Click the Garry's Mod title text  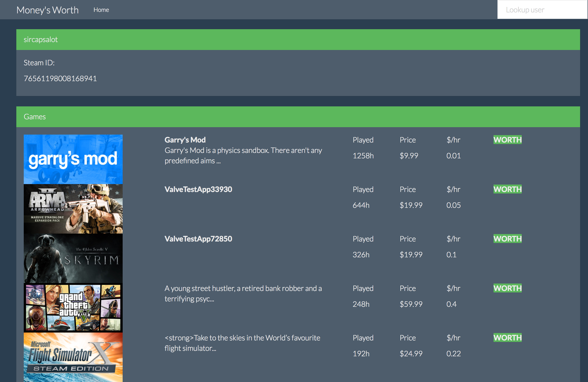185,140
